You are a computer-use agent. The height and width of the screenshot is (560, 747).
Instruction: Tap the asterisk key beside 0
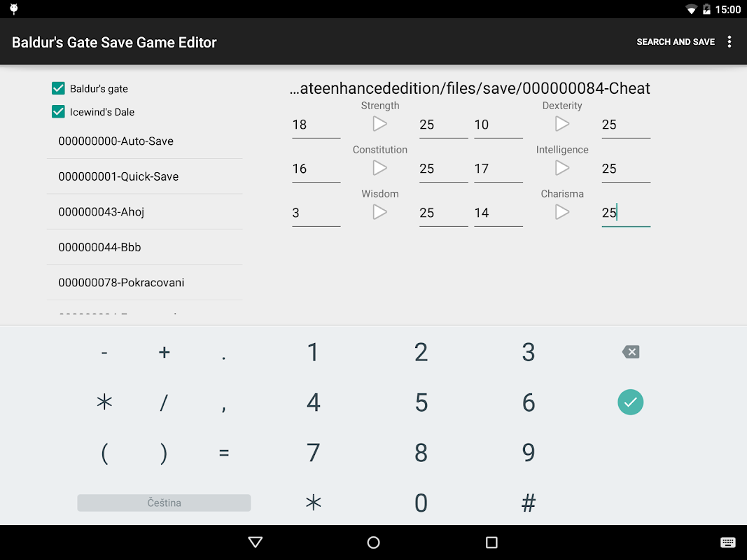(313, 503)
